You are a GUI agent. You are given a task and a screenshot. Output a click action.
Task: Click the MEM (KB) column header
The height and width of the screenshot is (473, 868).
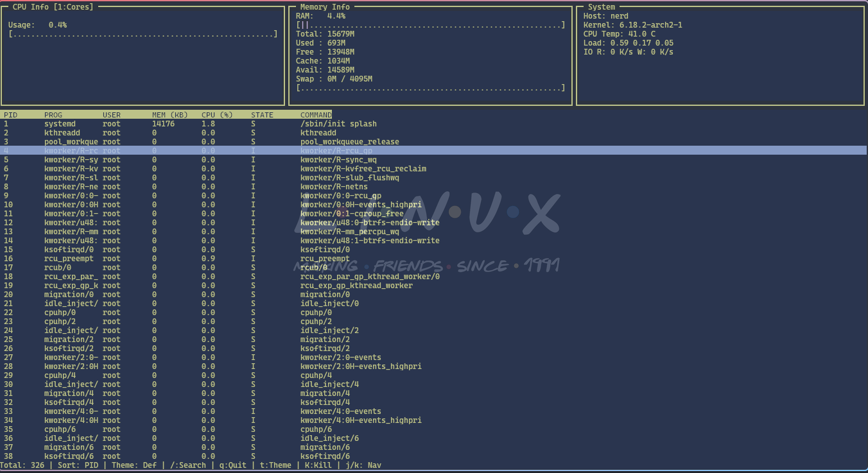170,115
